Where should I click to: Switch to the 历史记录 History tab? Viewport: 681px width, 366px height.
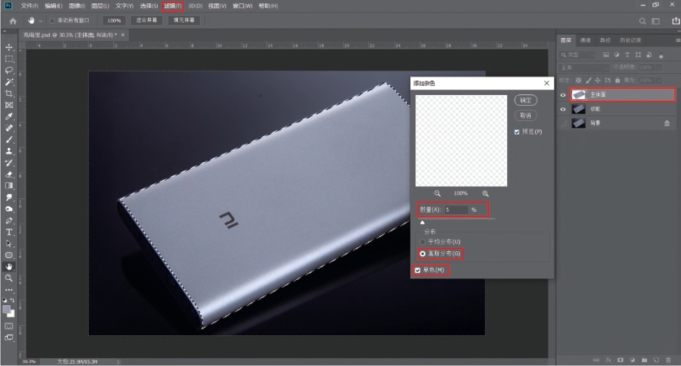(x=630, y=40)
